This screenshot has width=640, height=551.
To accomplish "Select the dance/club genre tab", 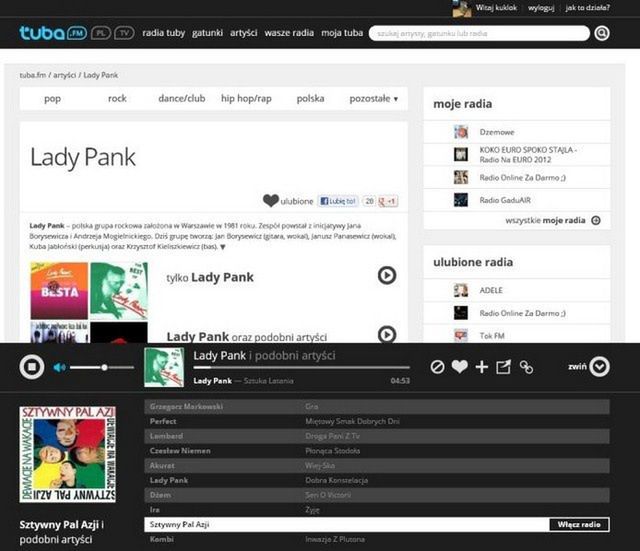I will point(182,98).
